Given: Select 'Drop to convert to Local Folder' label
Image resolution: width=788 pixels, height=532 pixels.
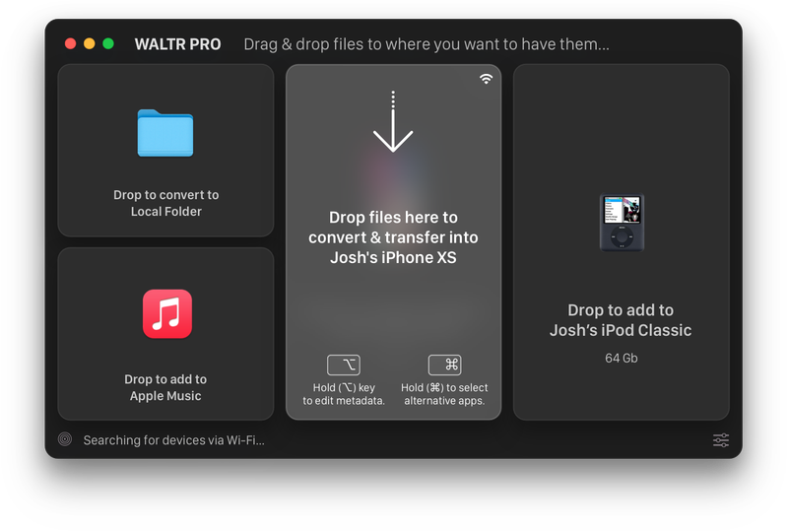Looking at the screenshot, I should pyautogui.click(x=165, y=203).
